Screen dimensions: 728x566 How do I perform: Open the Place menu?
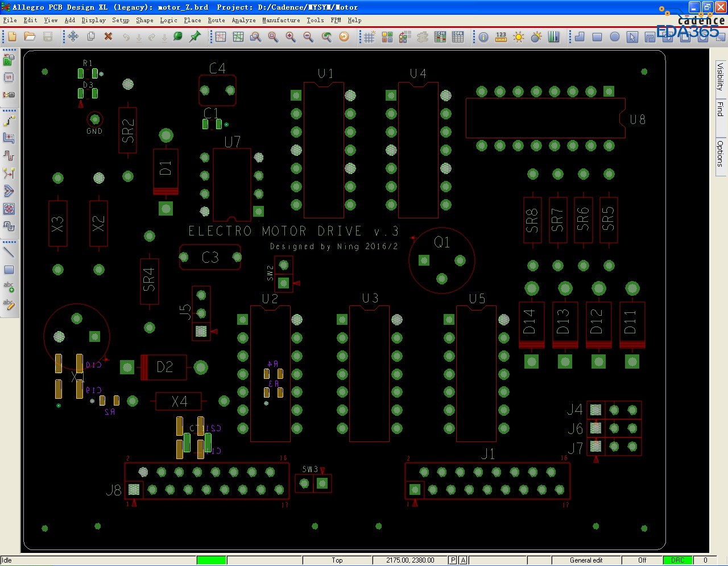[192, 20]
